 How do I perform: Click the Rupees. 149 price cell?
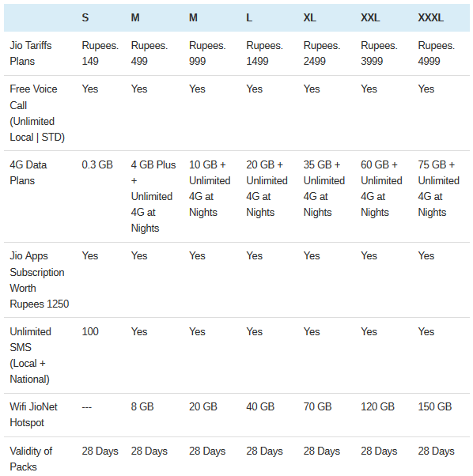tap(100, 53)
